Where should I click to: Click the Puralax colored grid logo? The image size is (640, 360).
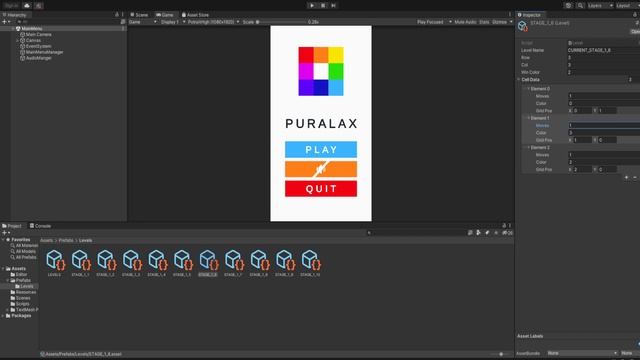pyautogui.click(x=321, y=71)
